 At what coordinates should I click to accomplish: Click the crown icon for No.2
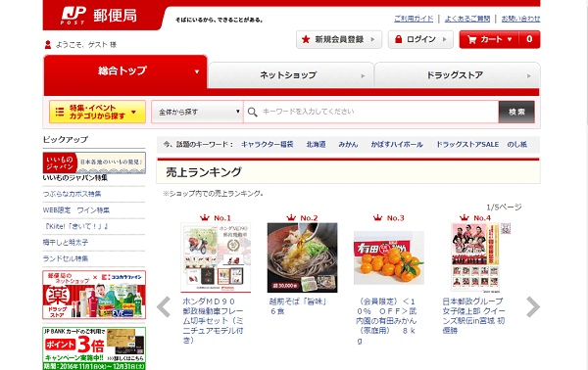[x=291, y=217]
